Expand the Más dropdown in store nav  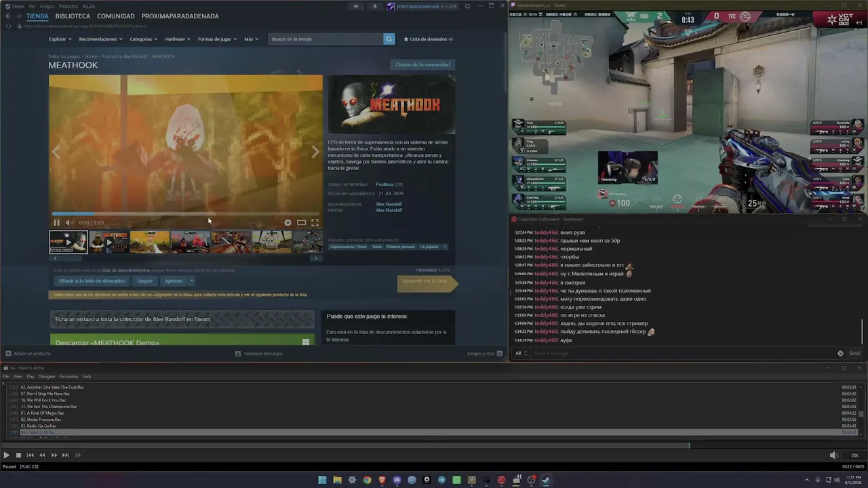click(250, 39)
